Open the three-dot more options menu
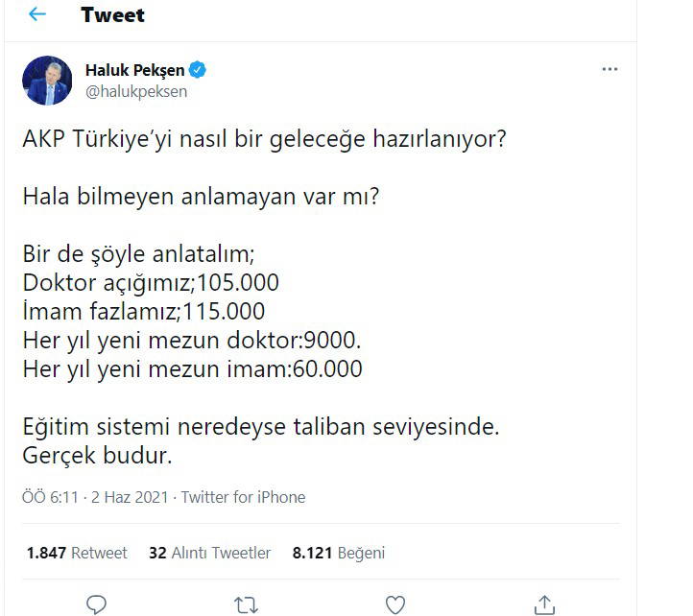Screen dimensions: 693x616 pos(609,70)
